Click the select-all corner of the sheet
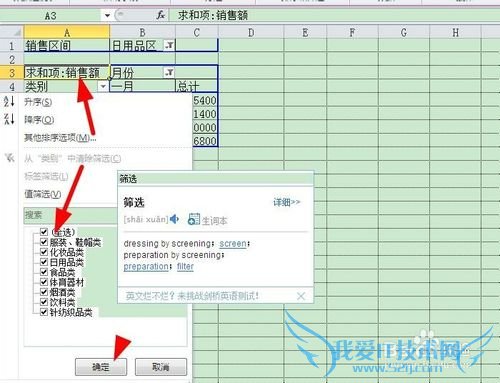 point(12,32)
